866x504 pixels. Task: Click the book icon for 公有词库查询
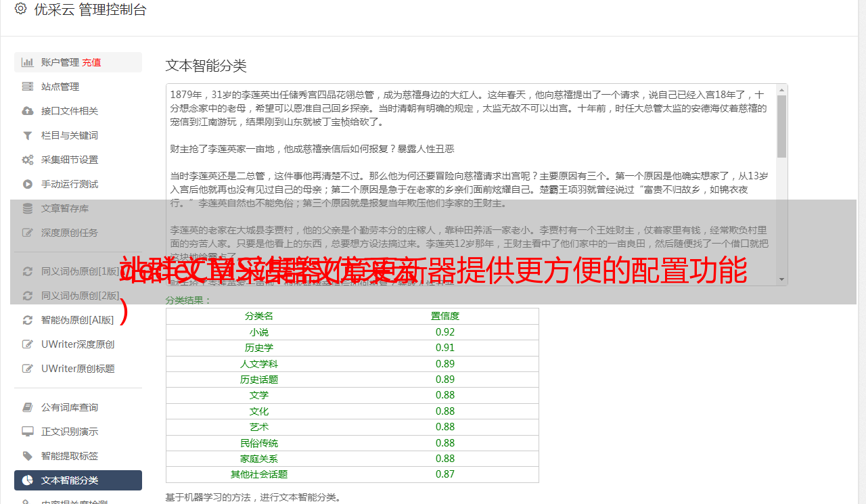(28, 407)
